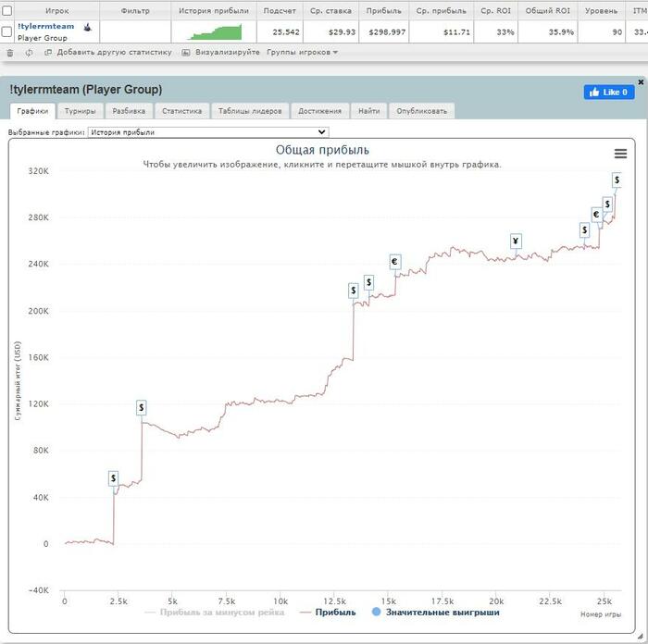The image size is (648, 644).
Task: Click the Визуализируйте button
Action: 228,53
